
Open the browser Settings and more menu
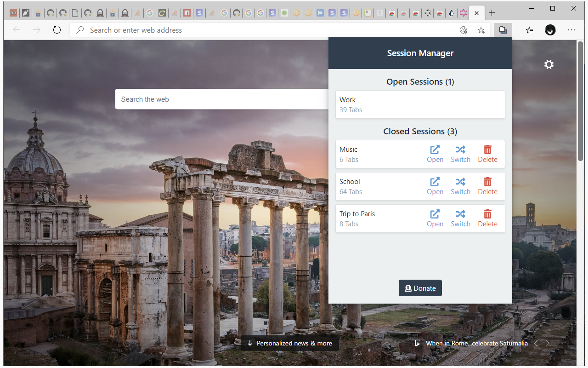[571, 30]
